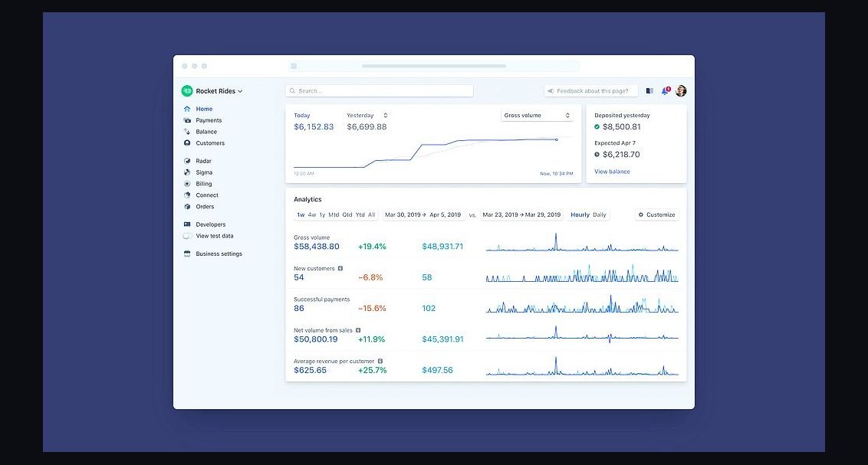Open the Customers menu item
This screenshot has width=868, height=465.
point(210,143)
